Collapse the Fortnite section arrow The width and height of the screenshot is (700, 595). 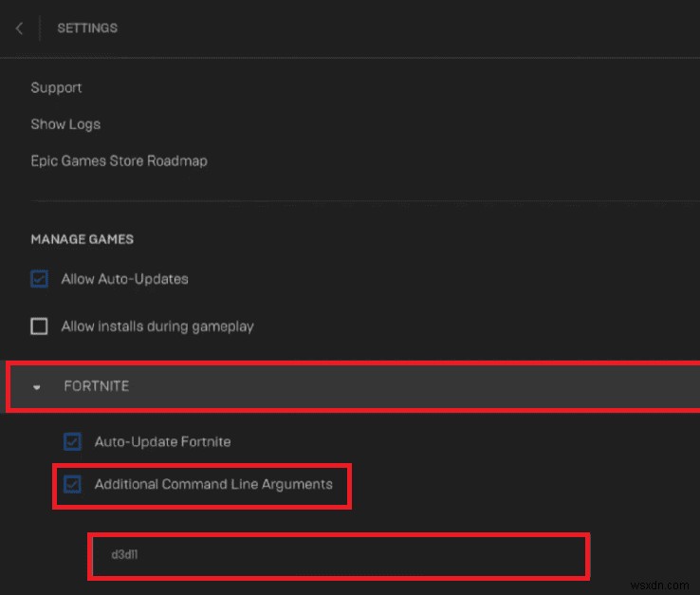[x=37, y=387]
